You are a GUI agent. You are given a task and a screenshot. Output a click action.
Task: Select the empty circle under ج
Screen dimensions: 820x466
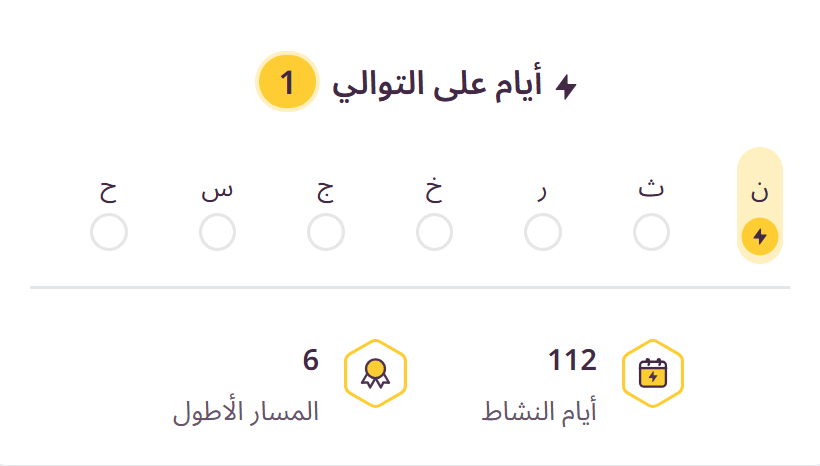point(326,234)
